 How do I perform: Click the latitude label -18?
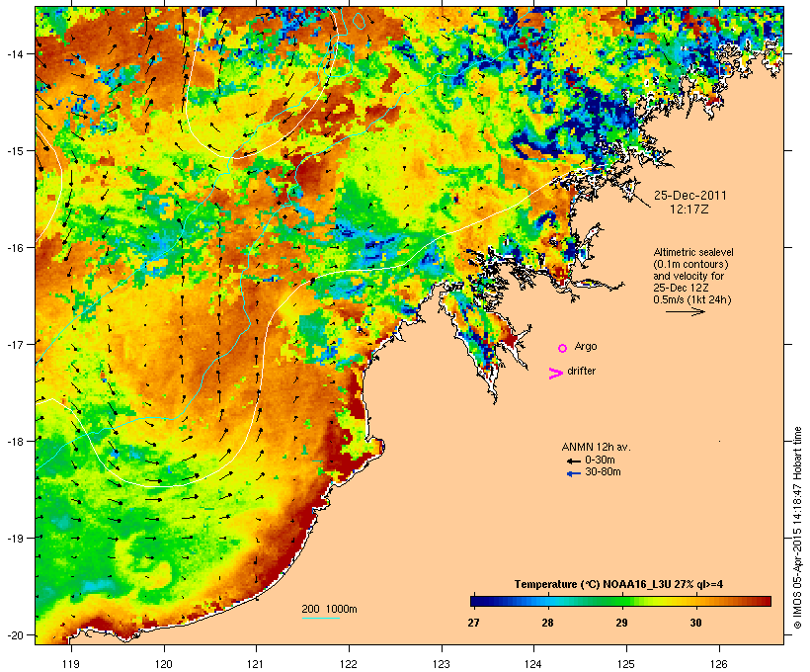point(15,442)
